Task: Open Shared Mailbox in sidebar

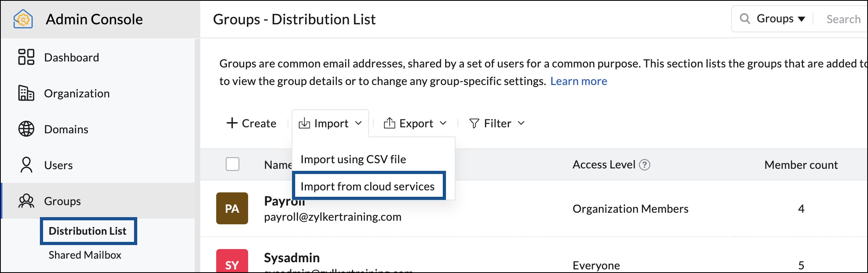Action: (x=85, y=255)
